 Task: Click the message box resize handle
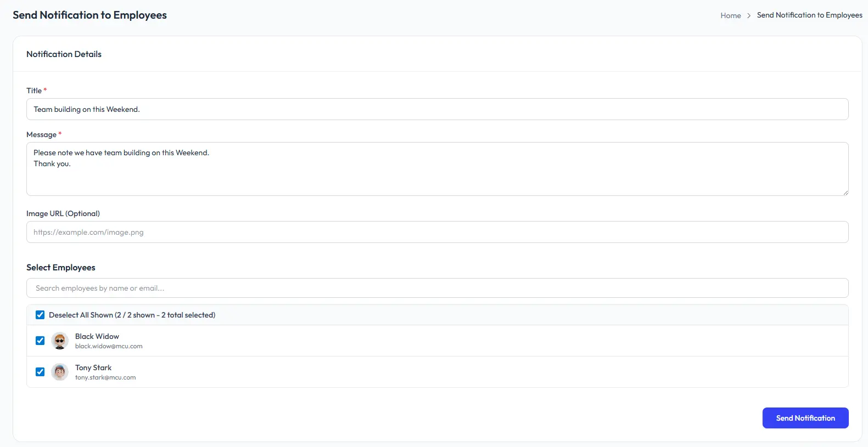(845, 192)
